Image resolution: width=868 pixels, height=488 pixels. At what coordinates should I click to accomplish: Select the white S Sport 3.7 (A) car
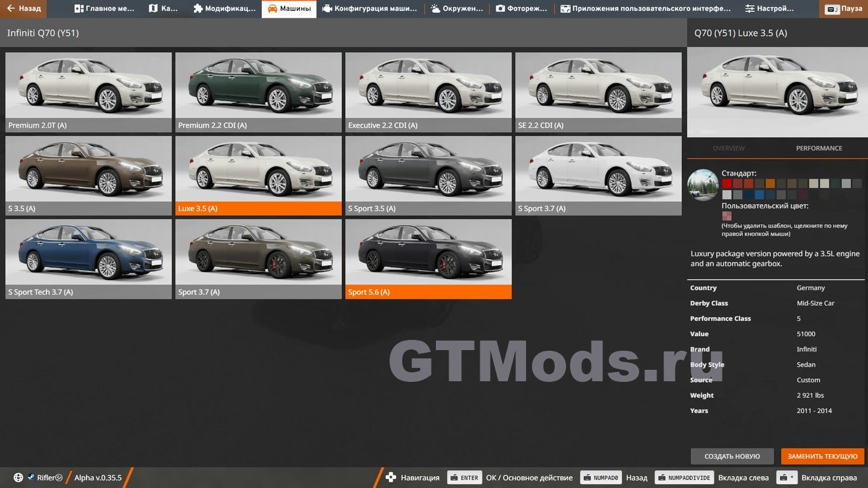click(599, 175)
